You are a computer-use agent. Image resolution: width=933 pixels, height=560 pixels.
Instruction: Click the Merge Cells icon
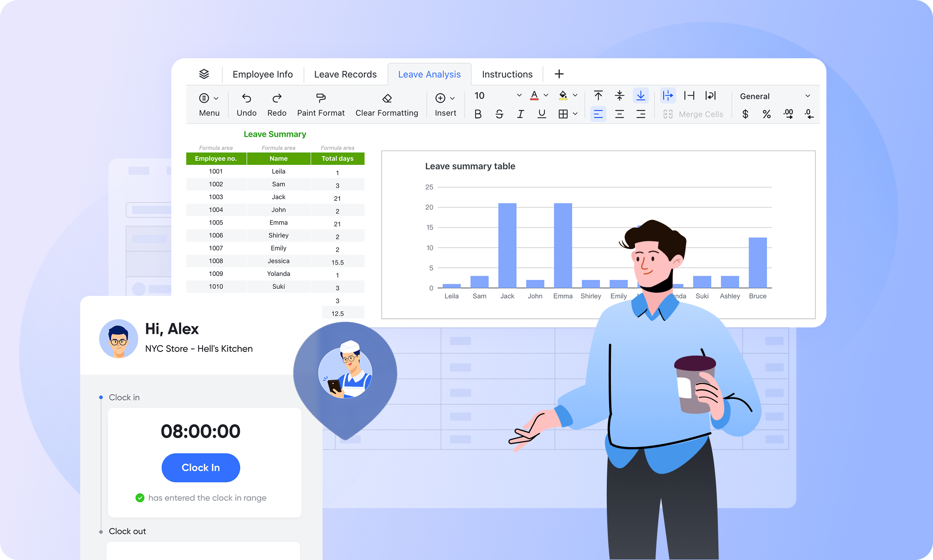tap(668, 114)
